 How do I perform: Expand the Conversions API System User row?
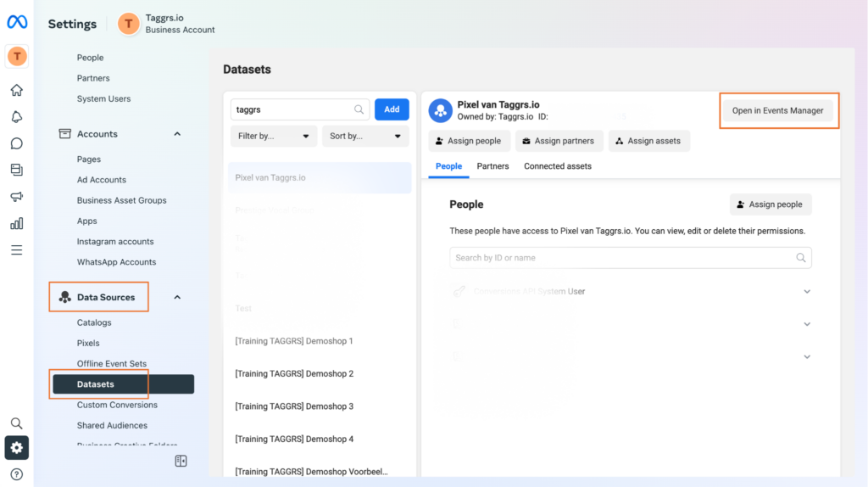807,291
